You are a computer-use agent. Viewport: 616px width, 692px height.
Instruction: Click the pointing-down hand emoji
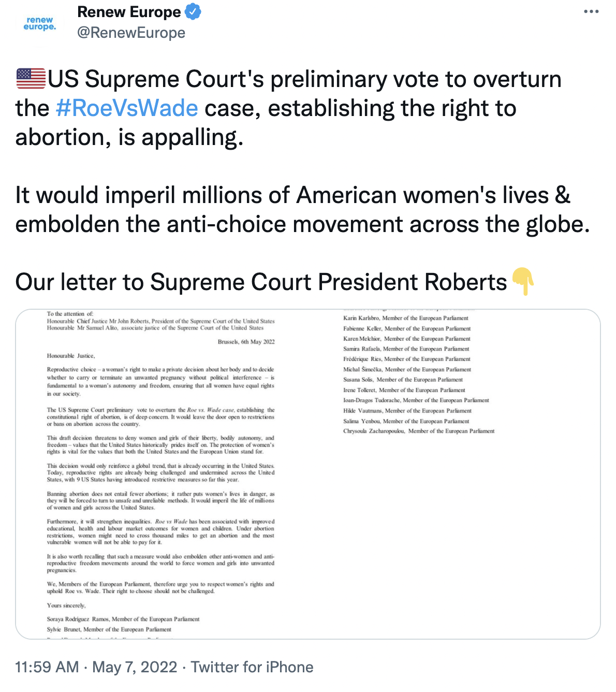point(523,282)
